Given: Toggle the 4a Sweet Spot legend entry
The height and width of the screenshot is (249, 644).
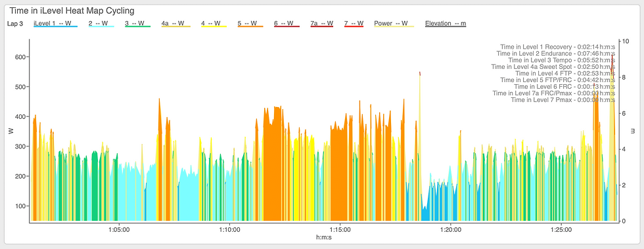Looking at the screenshot, I should coord(176,24).
